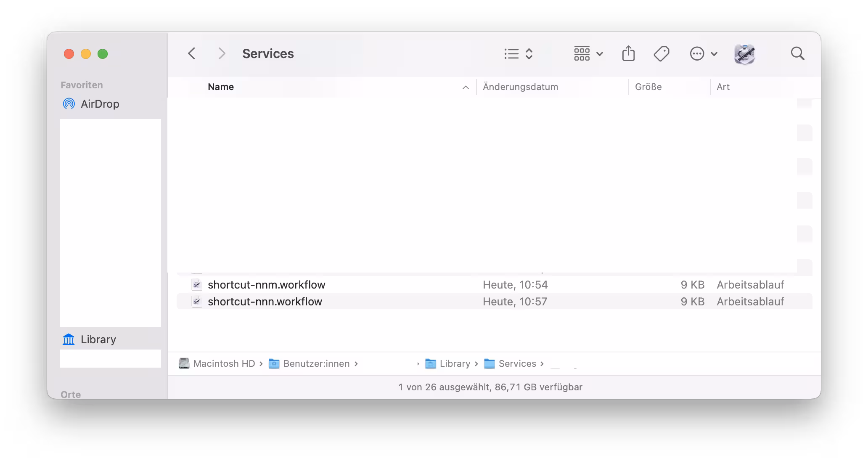The width and height of the screenshot is (868, 461).
Task: Open Services in the path bar
Action: (x=516, y=363)
